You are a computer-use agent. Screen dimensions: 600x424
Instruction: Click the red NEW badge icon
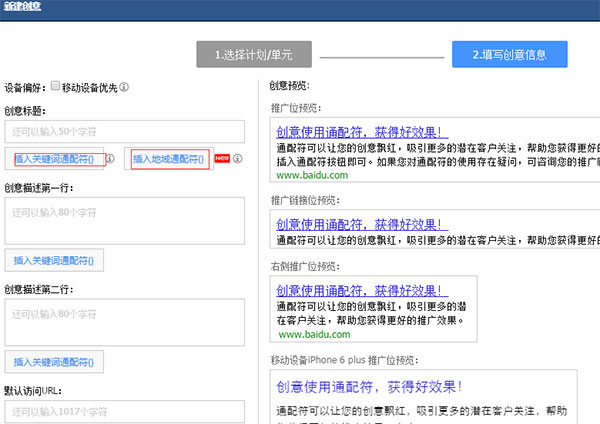tap(224, 158)
